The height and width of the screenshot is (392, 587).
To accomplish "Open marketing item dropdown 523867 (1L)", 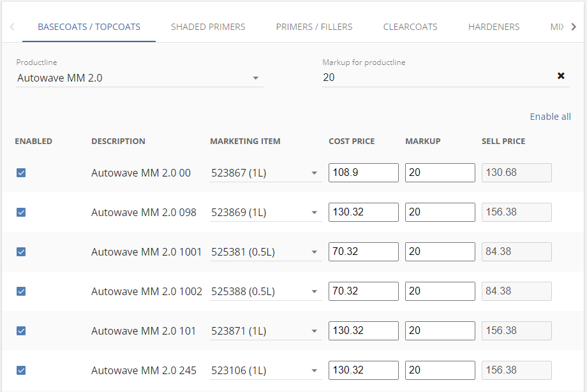I will tap(265, 173).
